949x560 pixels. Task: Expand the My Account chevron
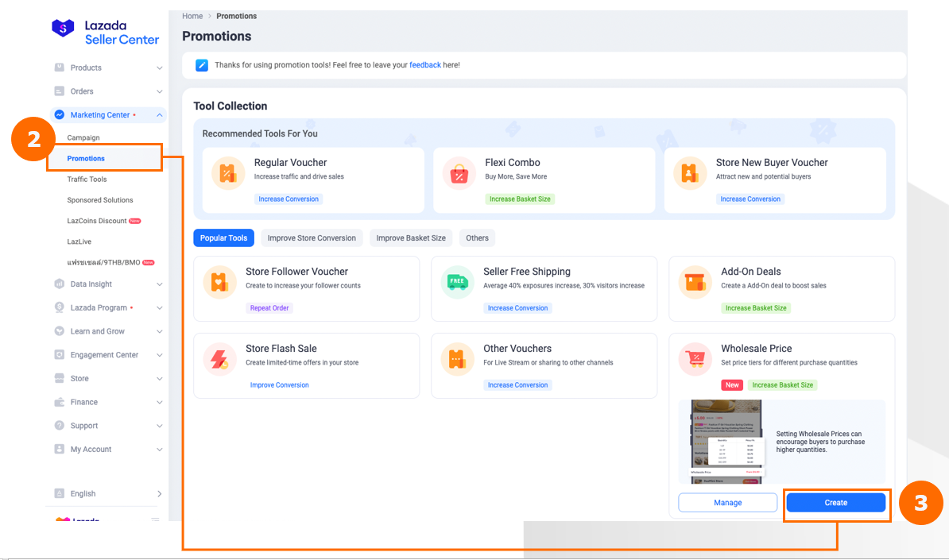coord(159,449)
